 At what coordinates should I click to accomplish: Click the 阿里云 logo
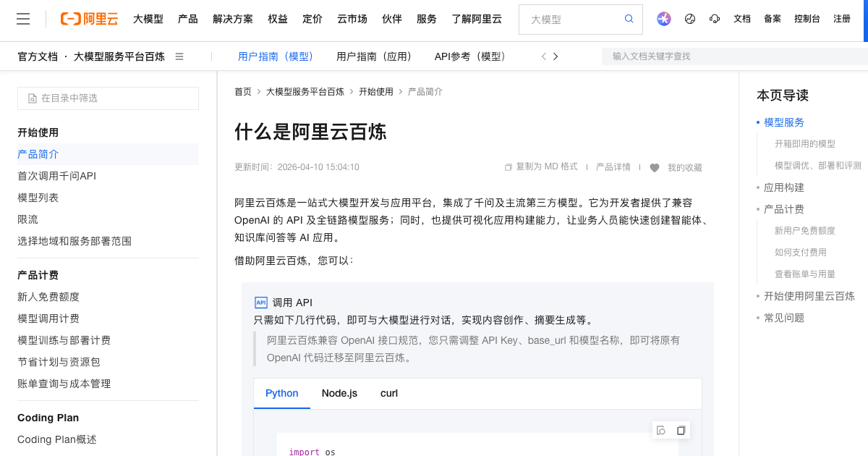[x=88, y=20]
